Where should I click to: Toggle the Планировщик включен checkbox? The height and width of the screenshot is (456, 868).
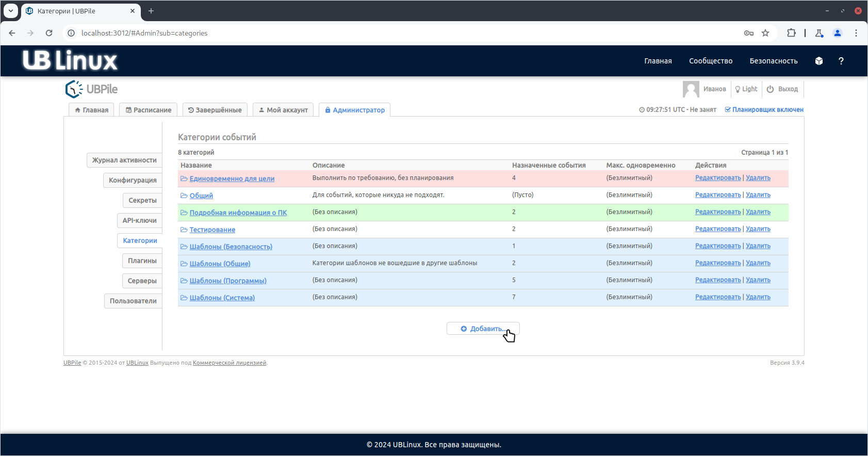point(728,109)
